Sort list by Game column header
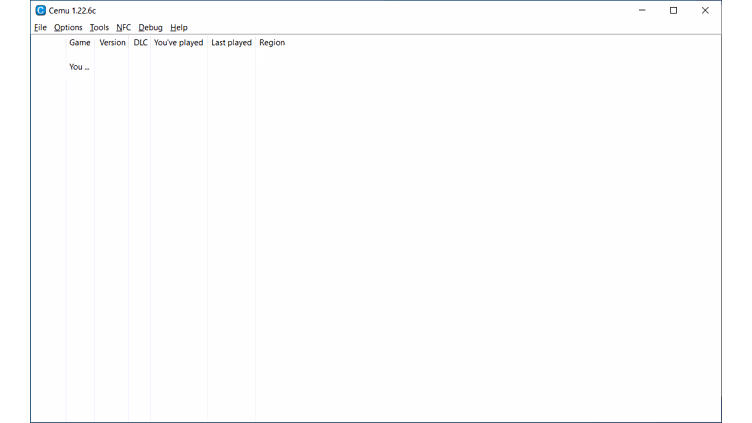 (80, 43)
